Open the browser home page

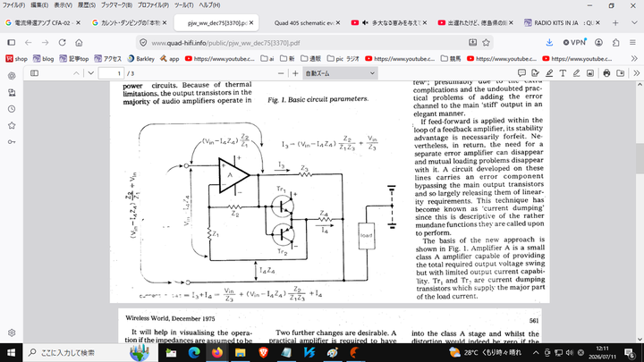[79, 43]
